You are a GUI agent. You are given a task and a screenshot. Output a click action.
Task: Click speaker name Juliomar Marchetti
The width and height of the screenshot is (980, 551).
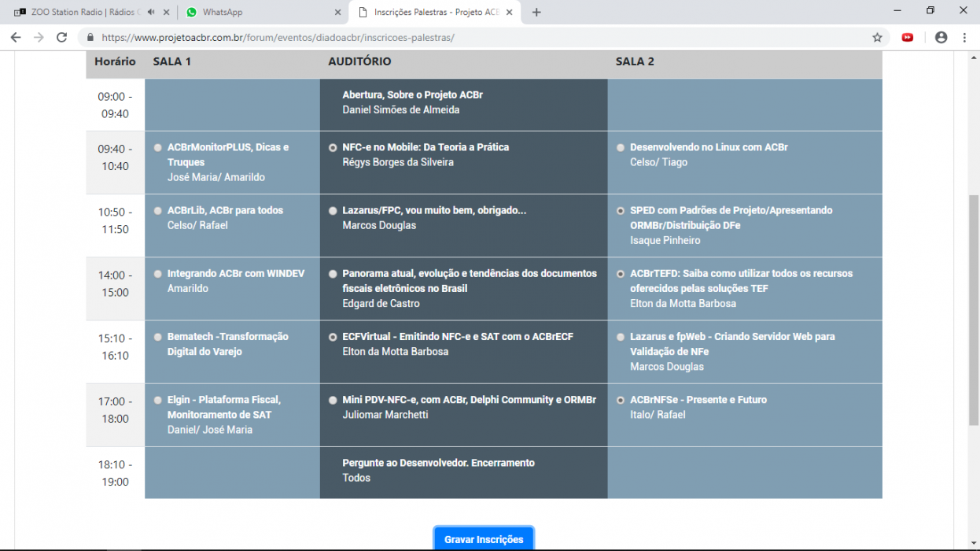coord(385,414)
